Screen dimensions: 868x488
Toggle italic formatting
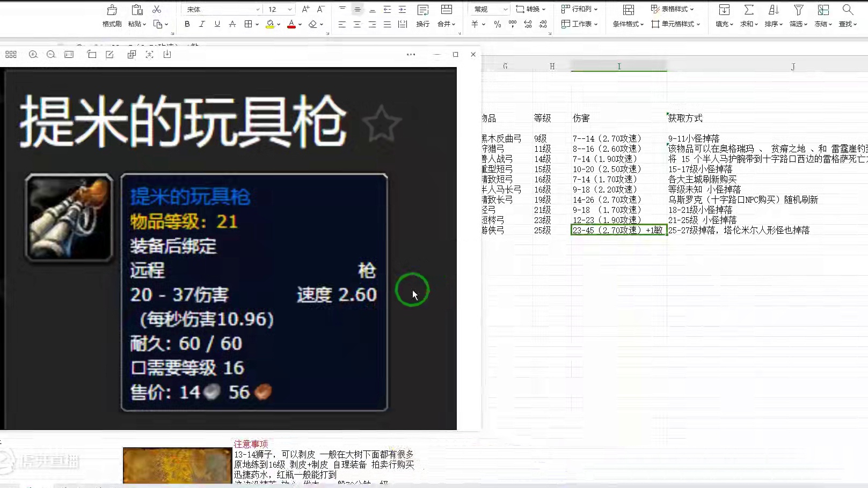201,24
